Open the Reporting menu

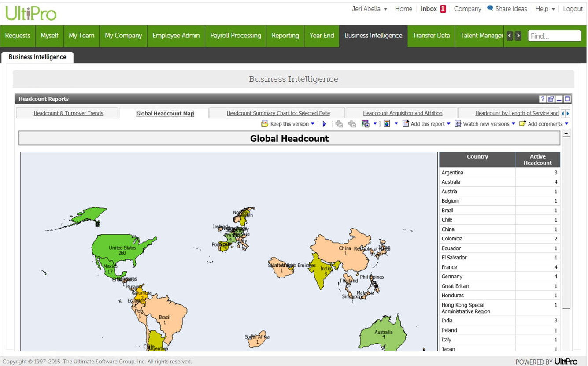[285, 36]
